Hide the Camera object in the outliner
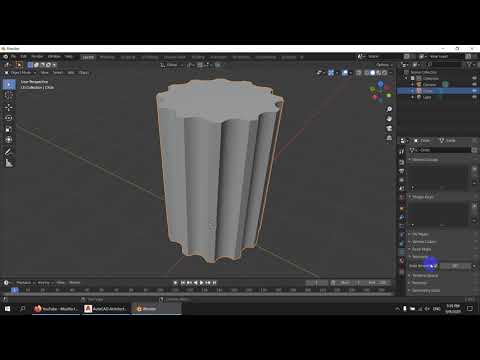The width and height of the screenshot is (480, 360). click(x=474, y=85)
